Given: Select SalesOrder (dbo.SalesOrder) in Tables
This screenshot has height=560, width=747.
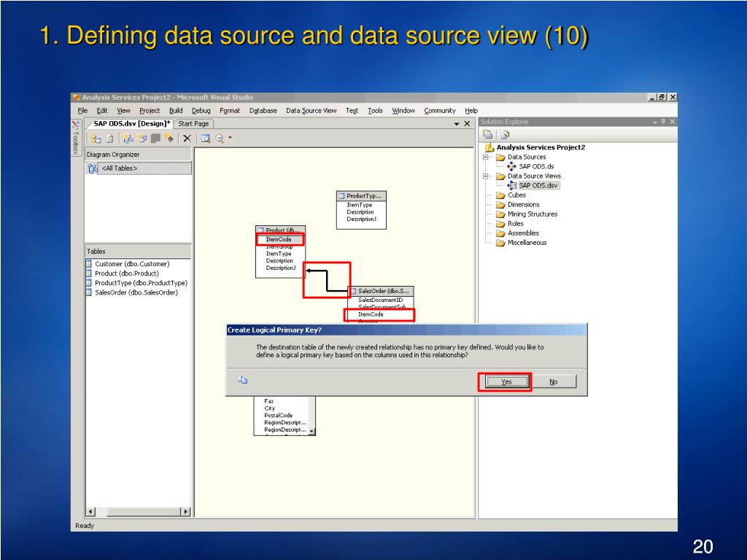Looking at the screenshot, I should click(136, 292).
